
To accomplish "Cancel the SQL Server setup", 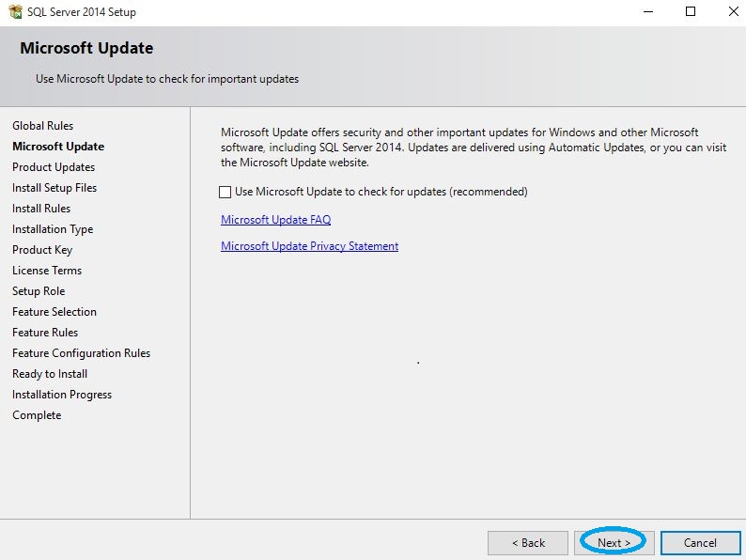I will click(x=700, y=542).
